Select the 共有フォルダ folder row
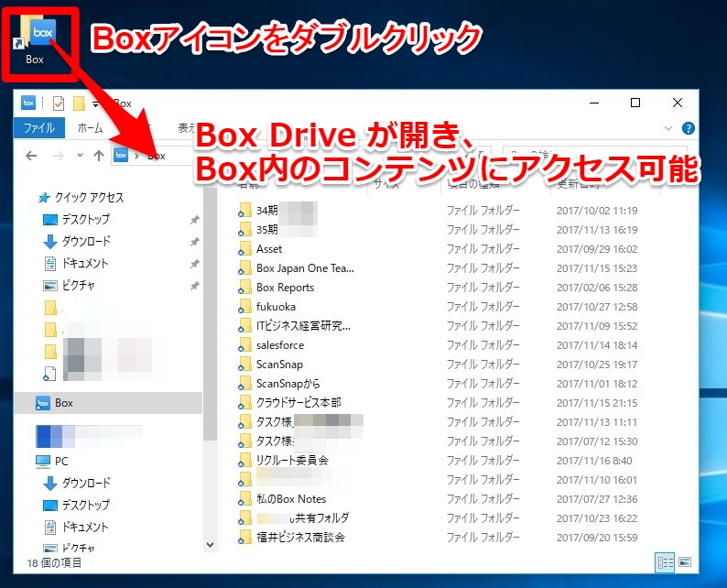The width and height of the screenshot is (727, 588). pos(293,518)
